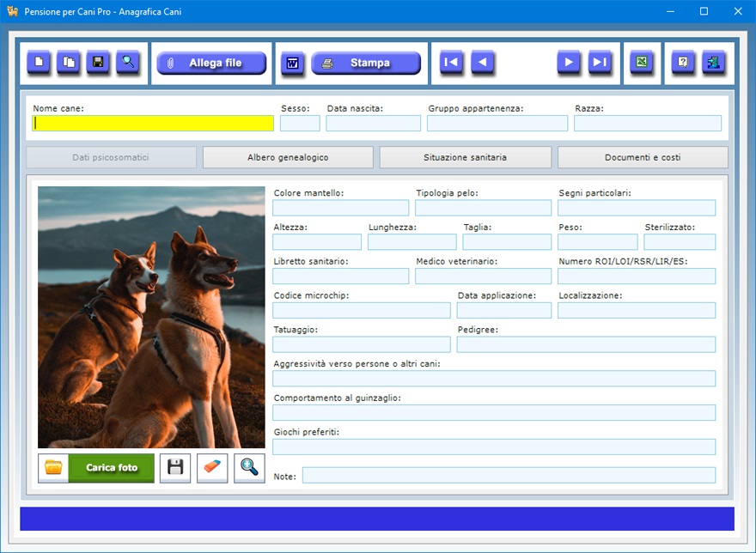This screenshot has width=756, height=553.
Task: Erase the photo with eraser icon
Action: 212,468
